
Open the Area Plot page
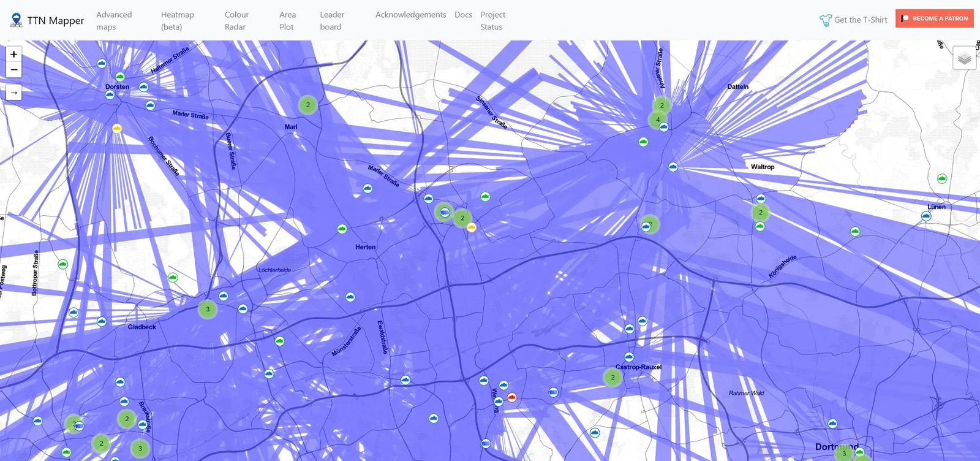point(287,20)
